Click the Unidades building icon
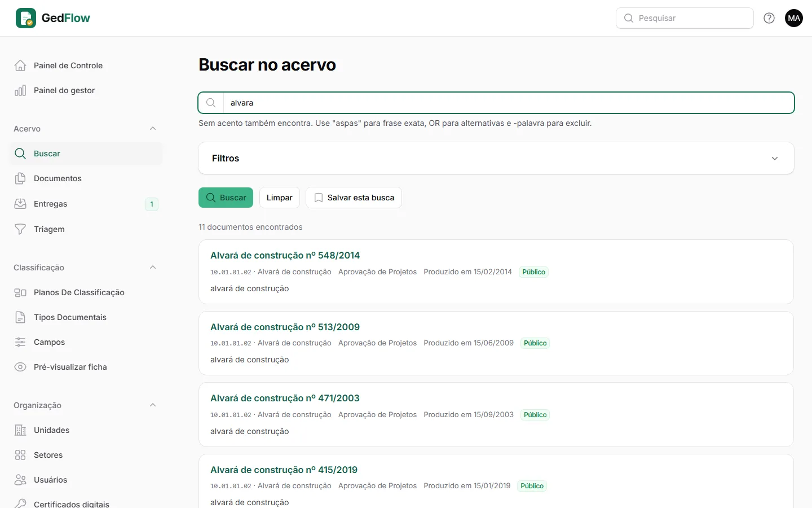 [20, 430]
